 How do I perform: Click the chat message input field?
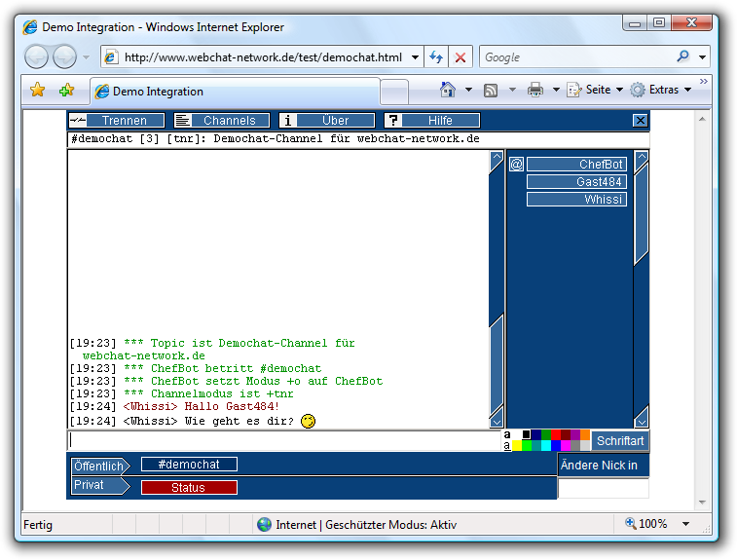pyautogui.click(x=285, y=440)
